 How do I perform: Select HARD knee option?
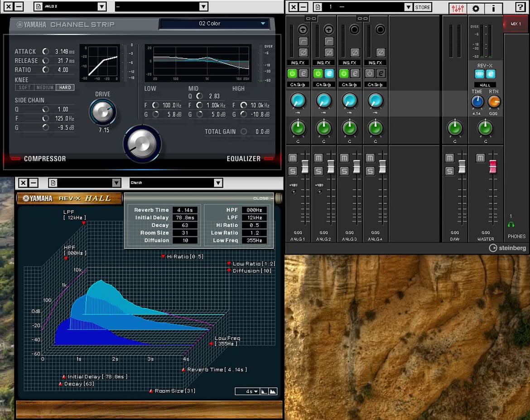click(65, 87)
